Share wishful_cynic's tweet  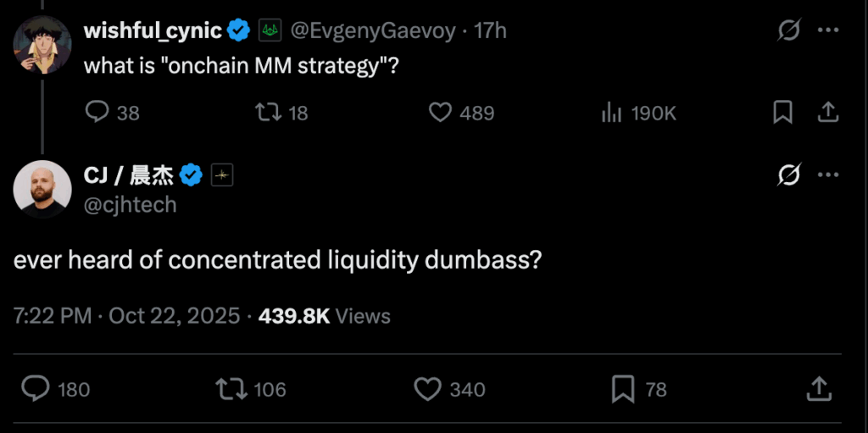pos(828,113)
